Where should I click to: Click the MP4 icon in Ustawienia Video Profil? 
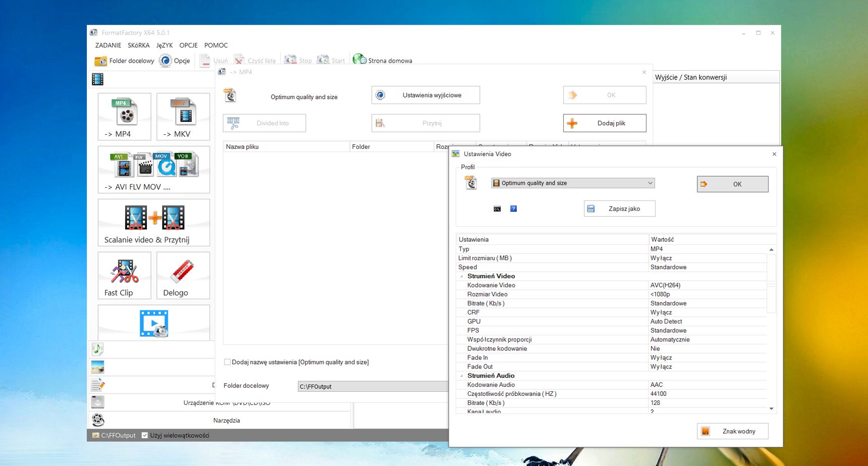(471, 182)
